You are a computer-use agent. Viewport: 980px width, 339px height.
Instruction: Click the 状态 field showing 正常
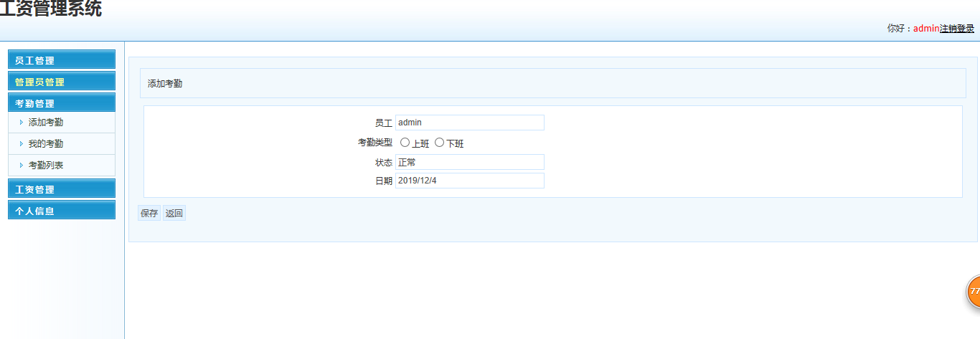click(x=470, y=162)
